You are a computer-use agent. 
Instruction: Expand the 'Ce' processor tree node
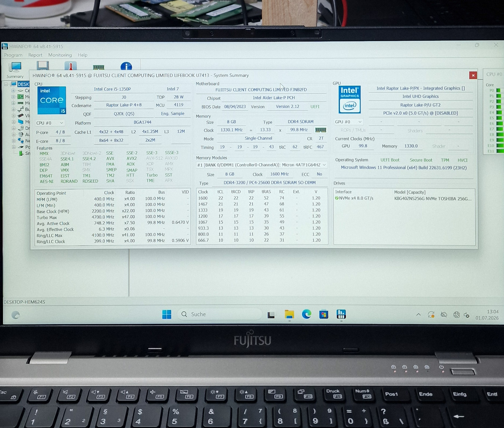pyautogui.click(x=13, y=90)
